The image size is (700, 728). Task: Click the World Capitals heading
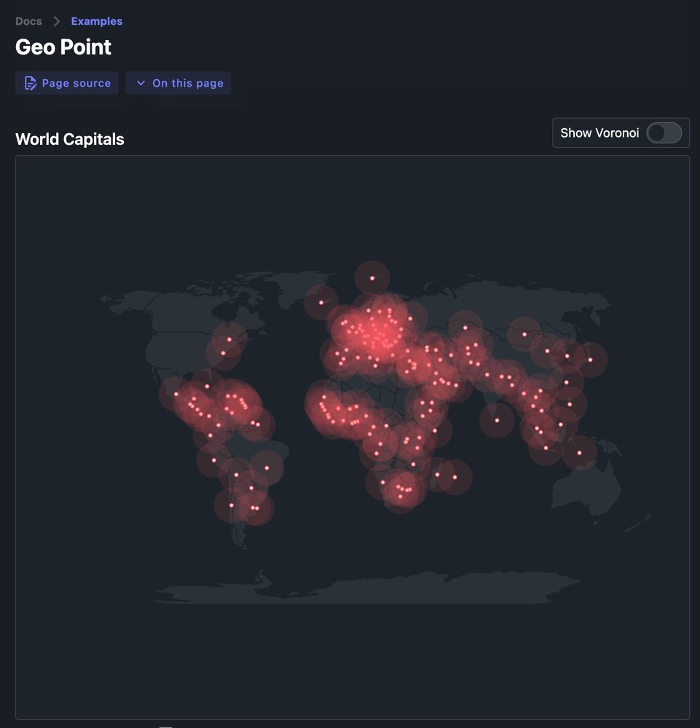point(70,139)
